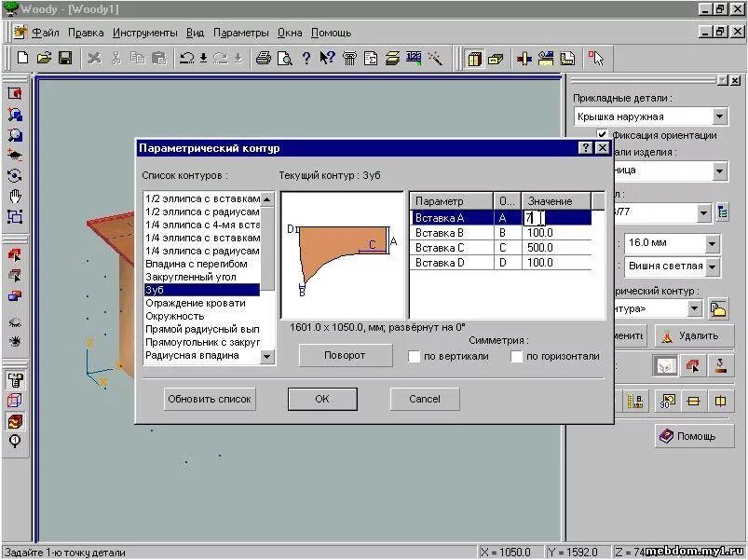748x560 pixels.
Task: Click the 'Помощь' button in side panel
Action: coord(694,436)
